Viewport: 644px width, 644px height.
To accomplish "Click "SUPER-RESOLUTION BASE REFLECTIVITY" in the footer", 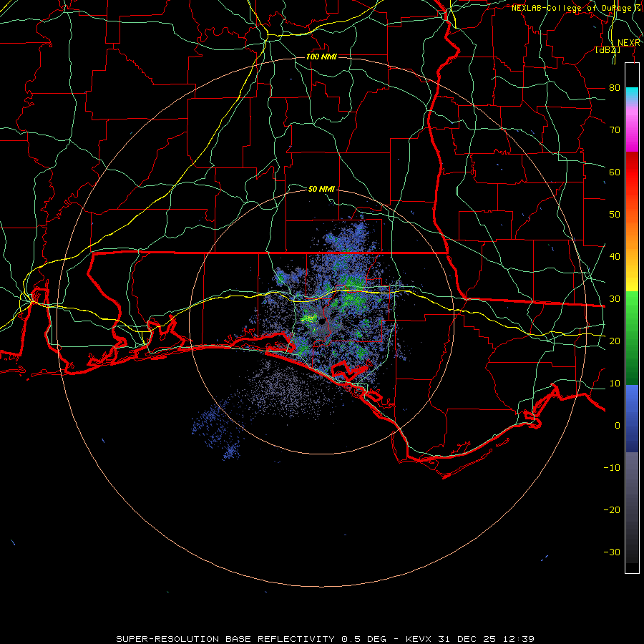I will tap(225, 639).
